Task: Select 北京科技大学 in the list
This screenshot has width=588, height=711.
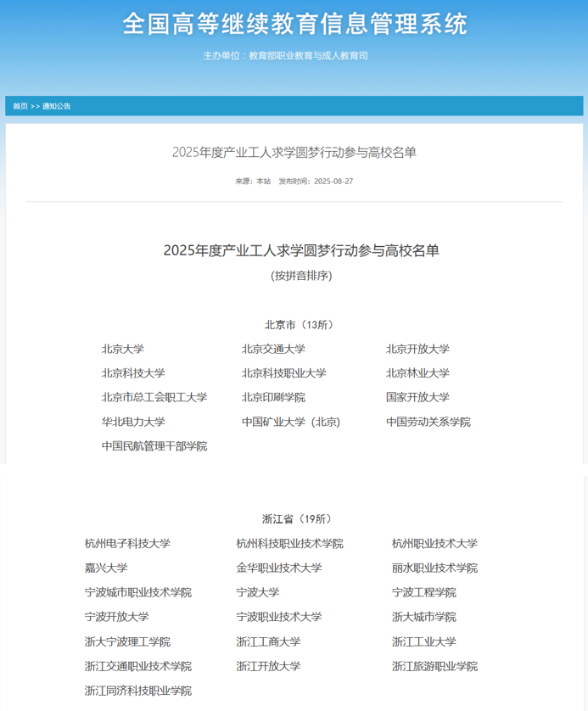Action: [133, 373]
